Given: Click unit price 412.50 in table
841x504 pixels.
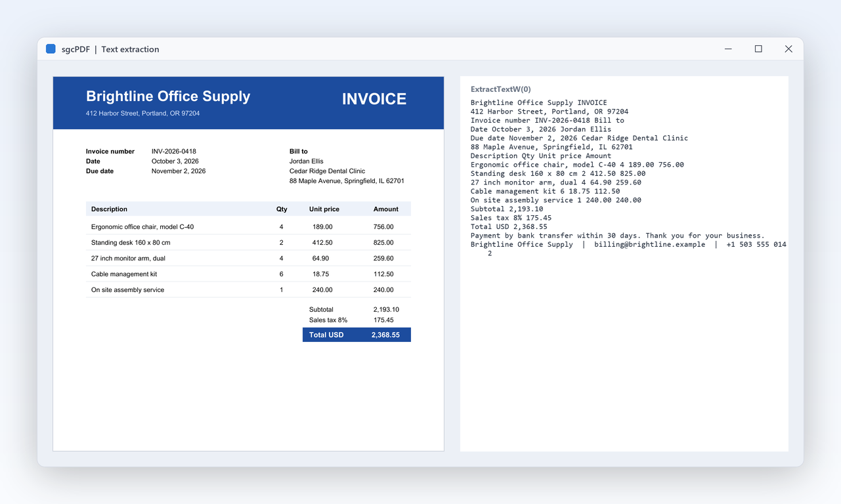Looking at the screenshot, I should (x=322, y=243).
